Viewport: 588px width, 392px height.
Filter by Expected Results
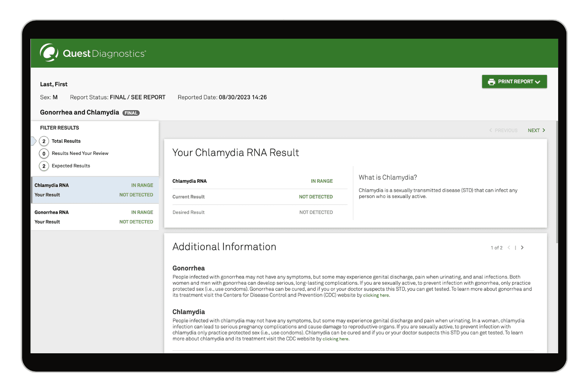pyautogui.click(x=71, y=166)
